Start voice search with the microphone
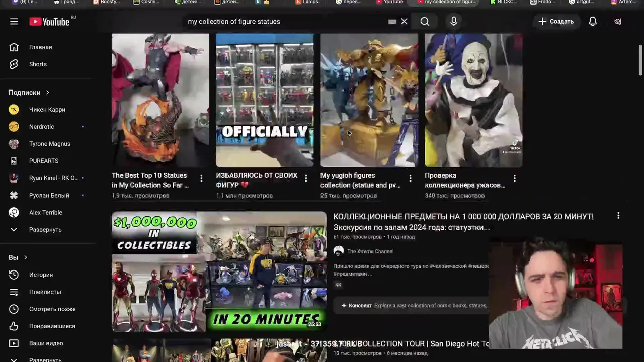Screen dimensions: 644x362 (x=454, y=22)
